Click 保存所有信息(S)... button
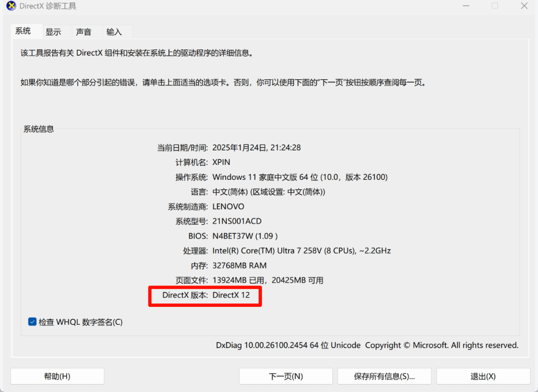This screenshot has height=392, width=538. 384,376
